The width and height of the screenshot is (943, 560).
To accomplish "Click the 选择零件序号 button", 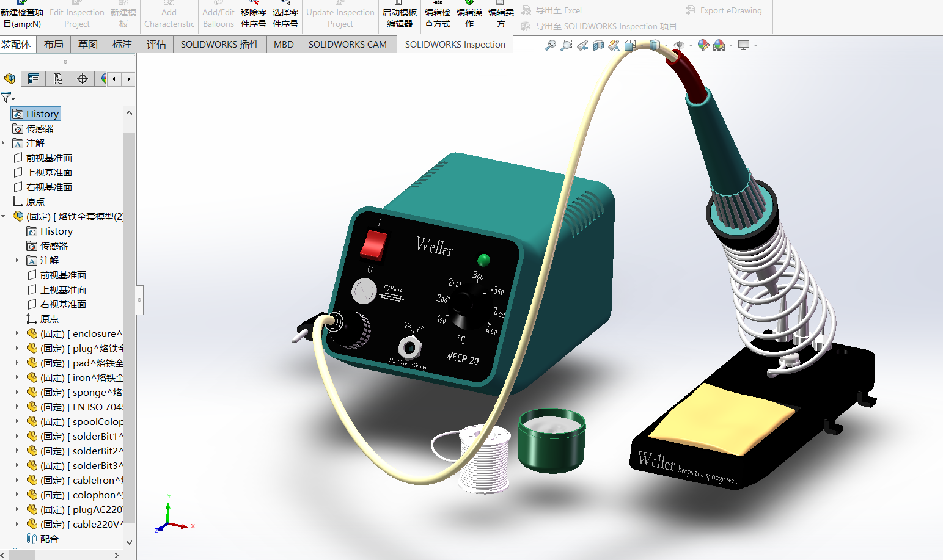I will (x=285, y=15).
